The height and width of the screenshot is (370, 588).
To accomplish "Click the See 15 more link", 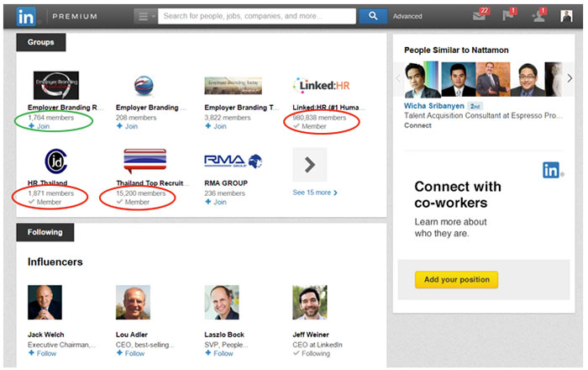I will (x=315, y=193).
